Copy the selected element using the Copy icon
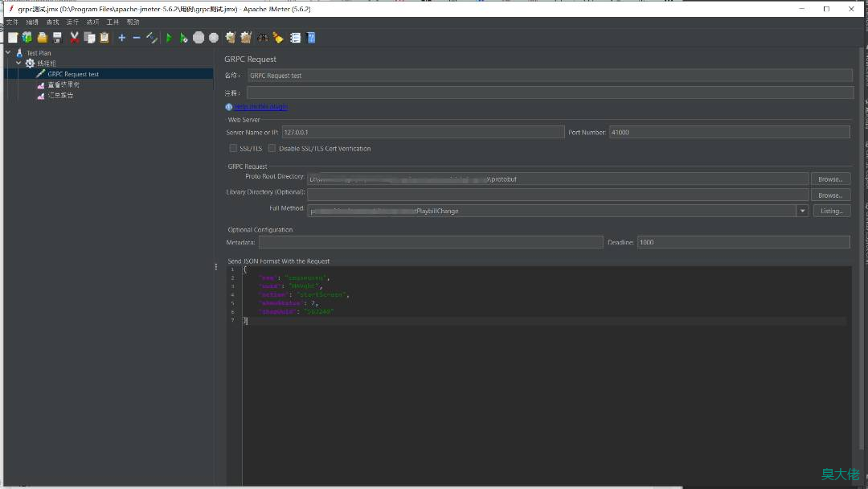 [89, 38]
